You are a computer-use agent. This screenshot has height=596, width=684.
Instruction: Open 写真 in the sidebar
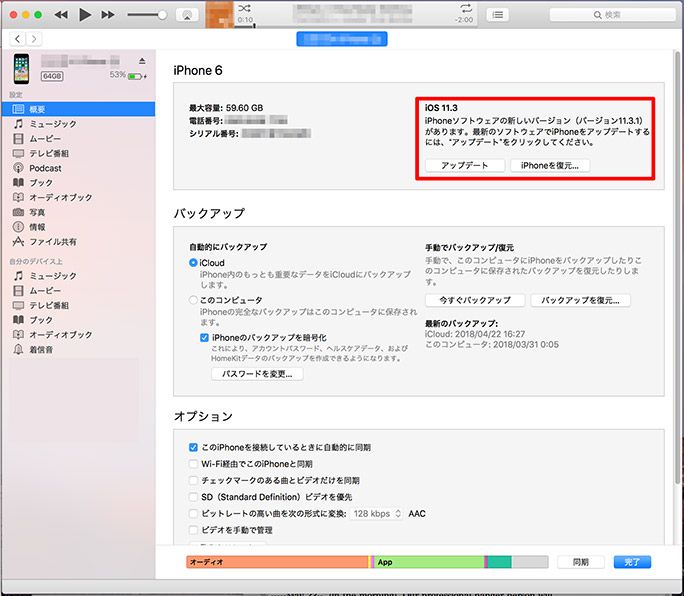(x=79, y=212)
